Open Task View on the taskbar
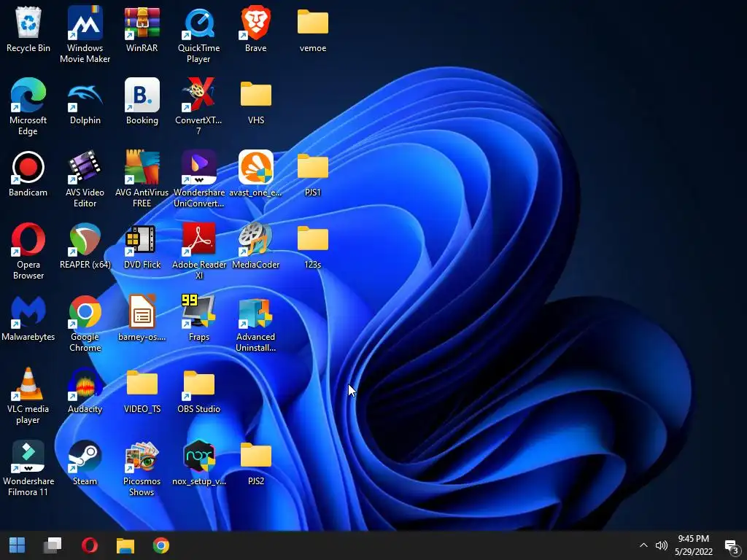Viewport: 747px width, 560px height. (53, 545)
